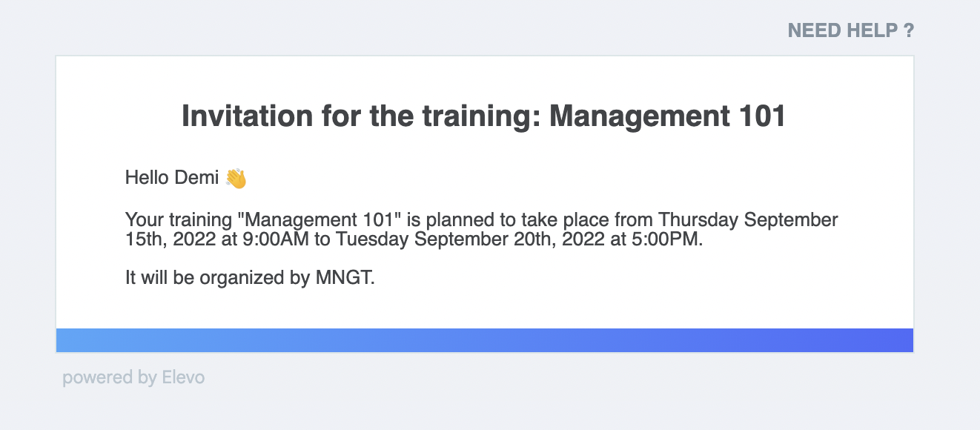
Task: Click "Management 101" in the title heading
Action: point(667,116)
